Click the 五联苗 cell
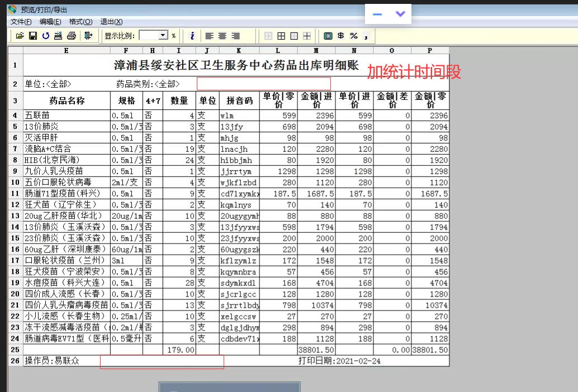 coord(67,115)
